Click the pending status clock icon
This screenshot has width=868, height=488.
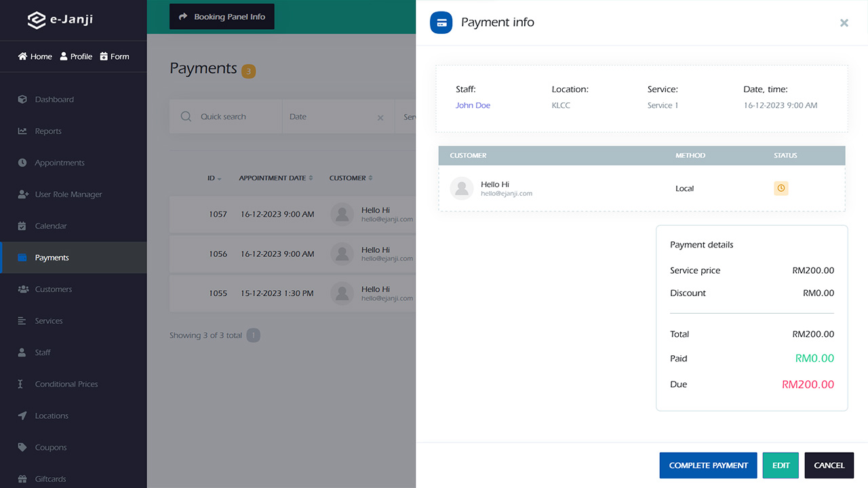pos(781,188)
